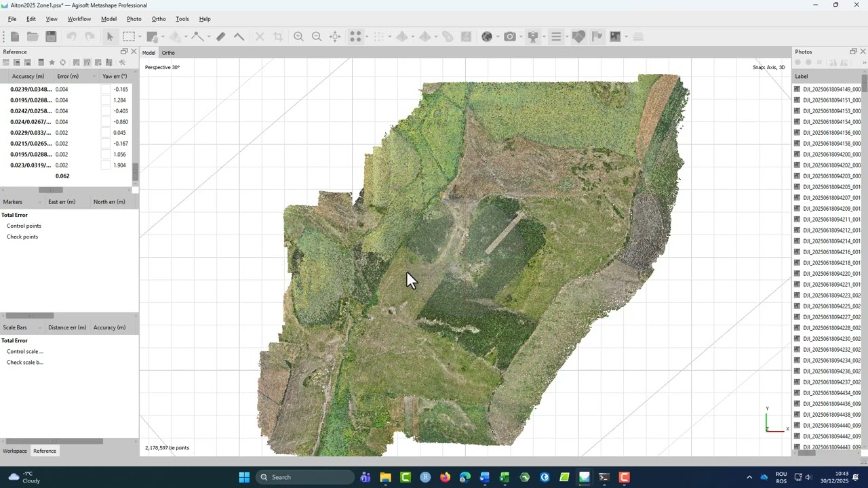Open the Rectangle selection dropdown arrow
868x488 pixels.
(140, 37)
